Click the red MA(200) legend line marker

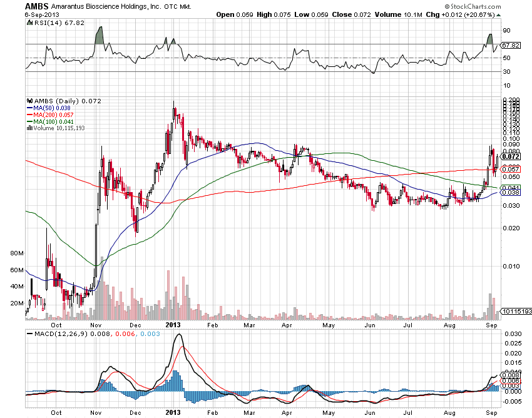coord(29,115)
